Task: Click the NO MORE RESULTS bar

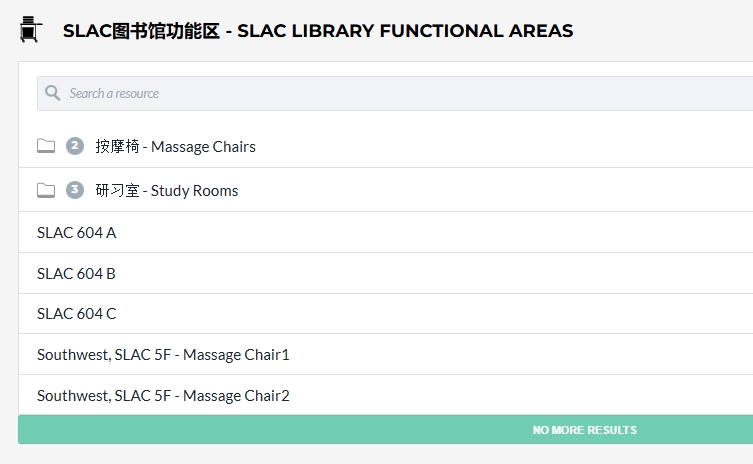Action: tap(386, 430)
